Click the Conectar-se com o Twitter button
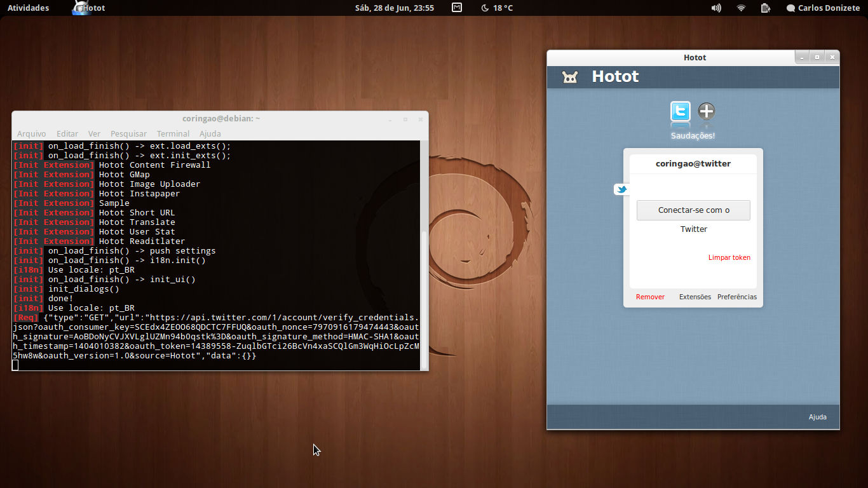 tap(693, 210)
